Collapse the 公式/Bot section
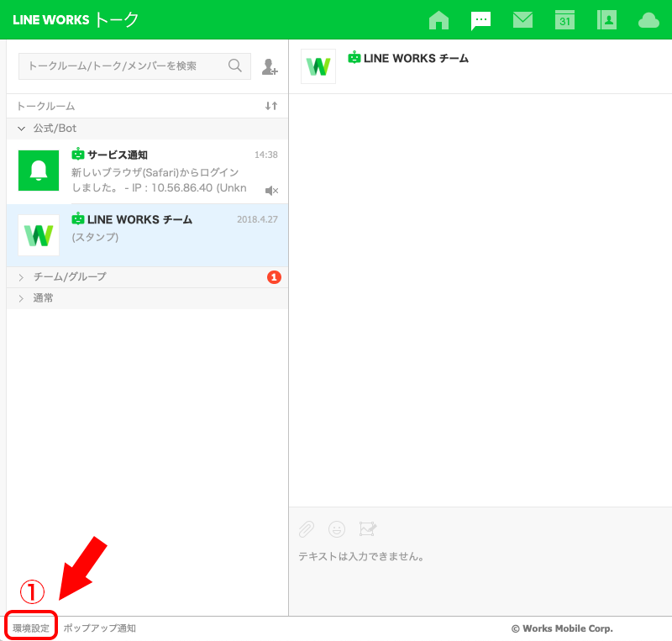This screenshot has height=641, width=672. pos(22,129)
